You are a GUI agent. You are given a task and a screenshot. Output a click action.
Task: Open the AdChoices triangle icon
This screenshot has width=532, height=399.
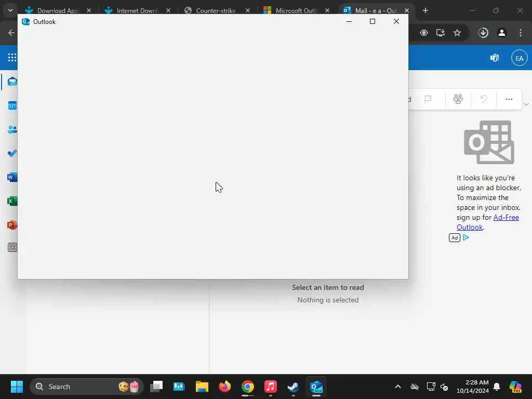pyautogui.click(x=466, y=237)
